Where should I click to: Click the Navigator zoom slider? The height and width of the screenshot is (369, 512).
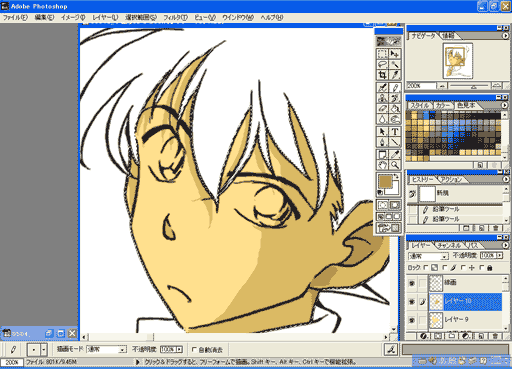pyautogui.click(x=473, y=86)
